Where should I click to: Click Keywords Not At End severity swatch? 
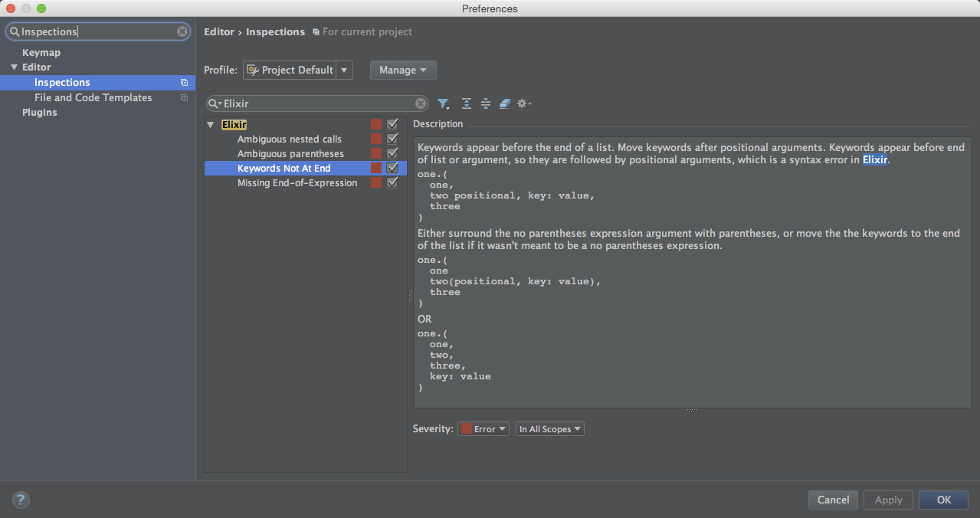pyautogui.click(x=376, y=168)
